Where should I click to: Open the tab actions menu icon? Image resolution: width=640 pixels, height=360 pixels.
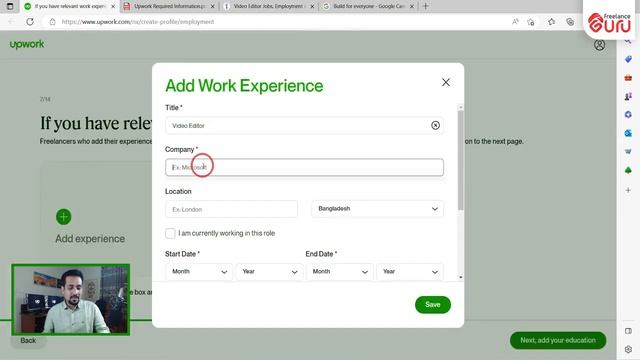(10, 6)
